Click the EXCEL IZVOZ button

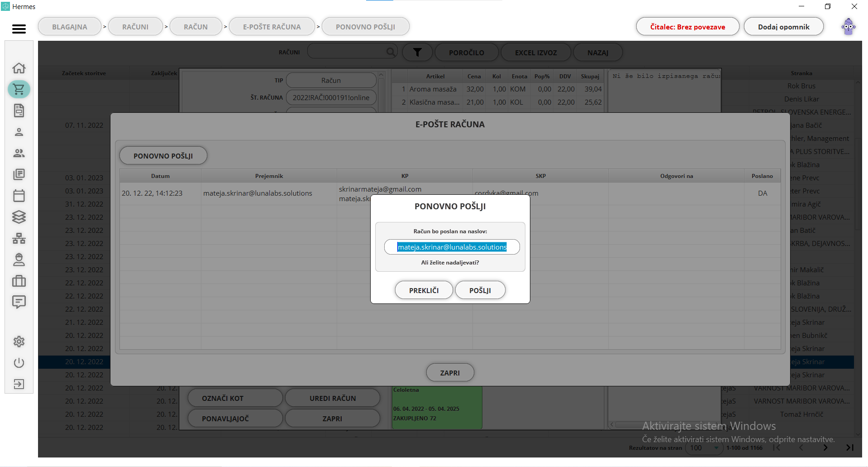pyautogui.click(x=536, y=53)
